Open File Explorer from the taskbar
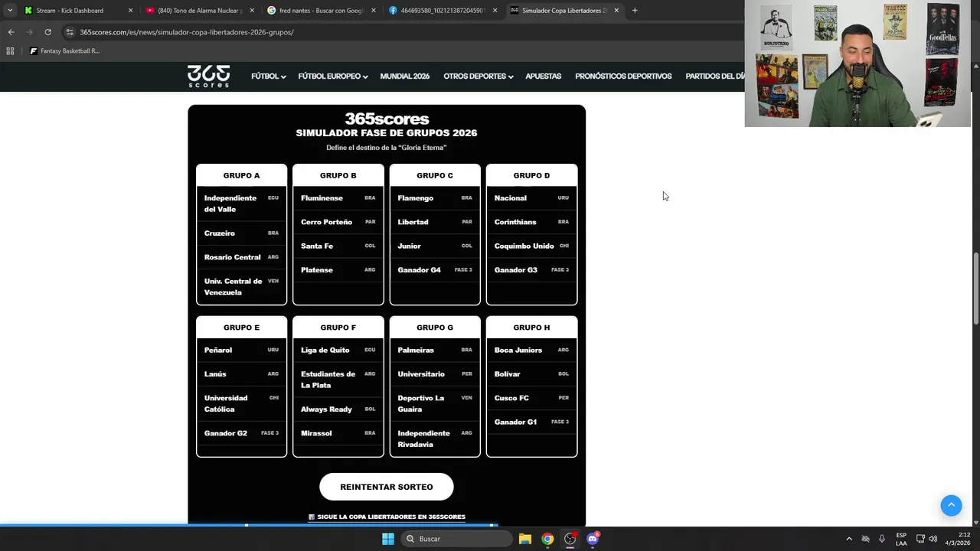 pyautogui.click(x=525, y=539)
